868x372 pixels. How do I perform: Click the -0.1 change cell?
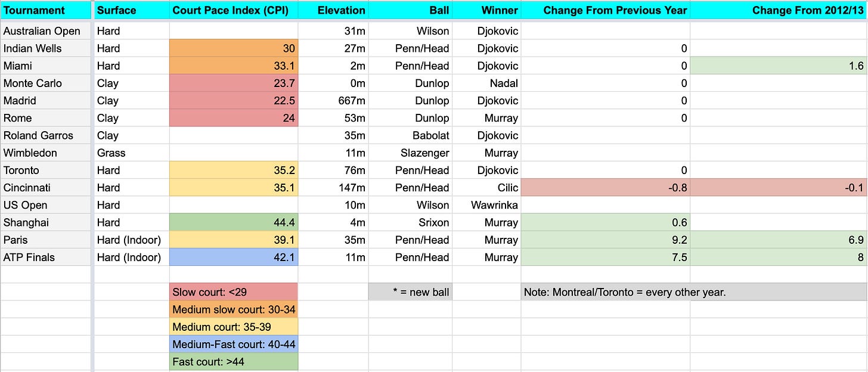[x=779, y=187]
